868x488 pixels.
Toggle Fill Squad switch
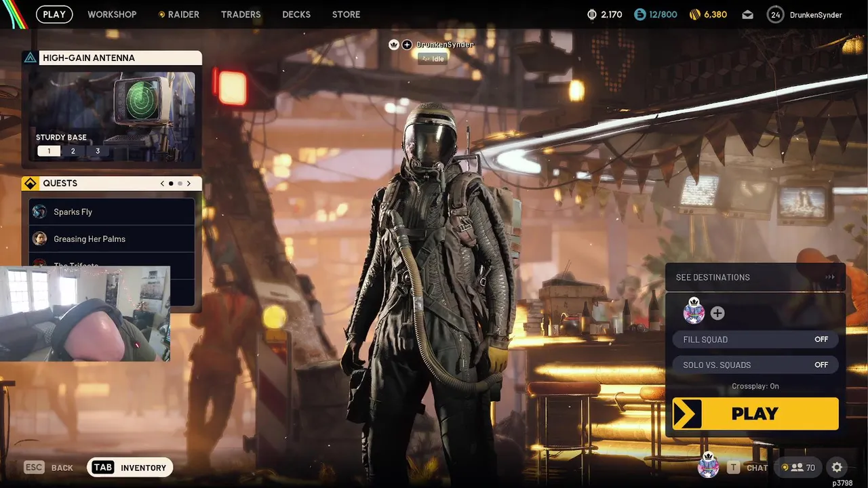coord(755,340)
